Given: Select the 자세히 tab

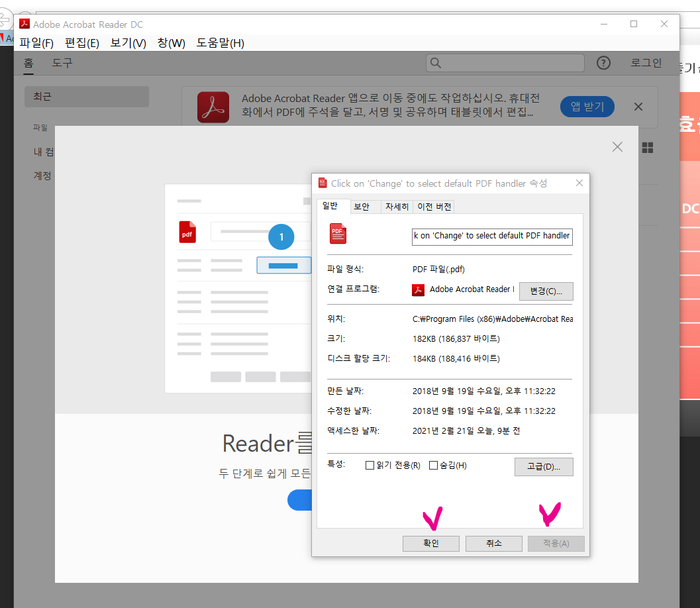Looking at the screenshot, I should click(x=397, y=207).
